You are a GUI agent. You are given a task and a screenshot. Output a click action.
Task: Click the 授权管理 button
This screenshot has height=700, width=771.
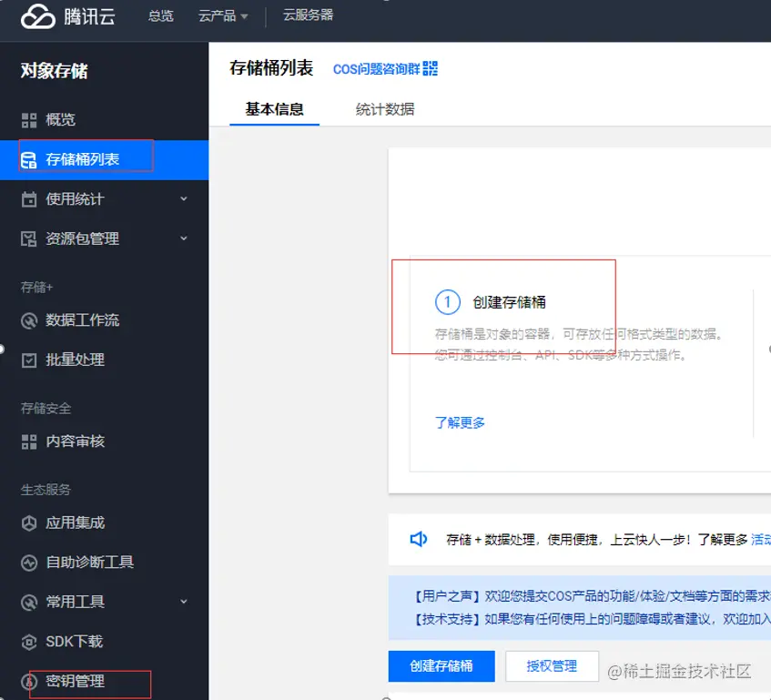(x=552, y=666)
